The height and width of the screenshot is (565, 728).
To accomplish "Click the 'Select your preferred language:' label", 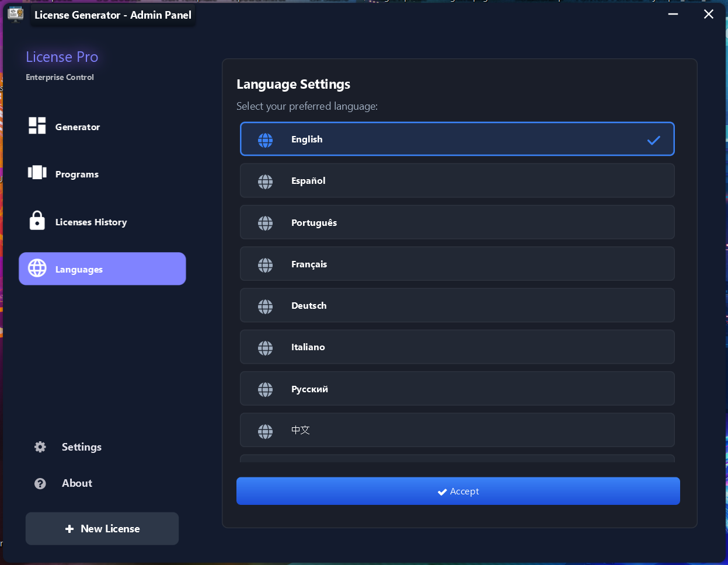I will (307, 106).
